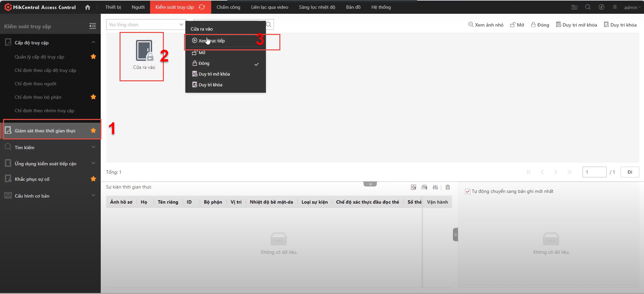Collapse the sidebar using menu-fold icon

(93, 26)
